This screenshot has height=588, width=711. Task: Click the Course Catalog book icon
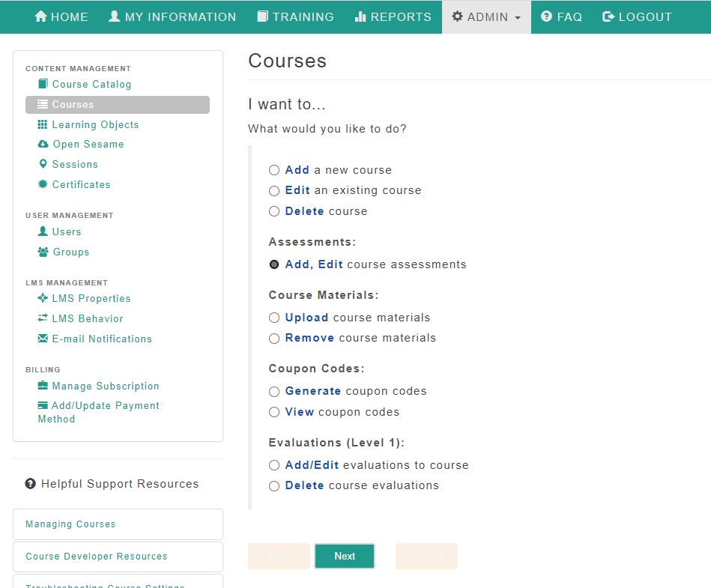[x=43, y=84]
